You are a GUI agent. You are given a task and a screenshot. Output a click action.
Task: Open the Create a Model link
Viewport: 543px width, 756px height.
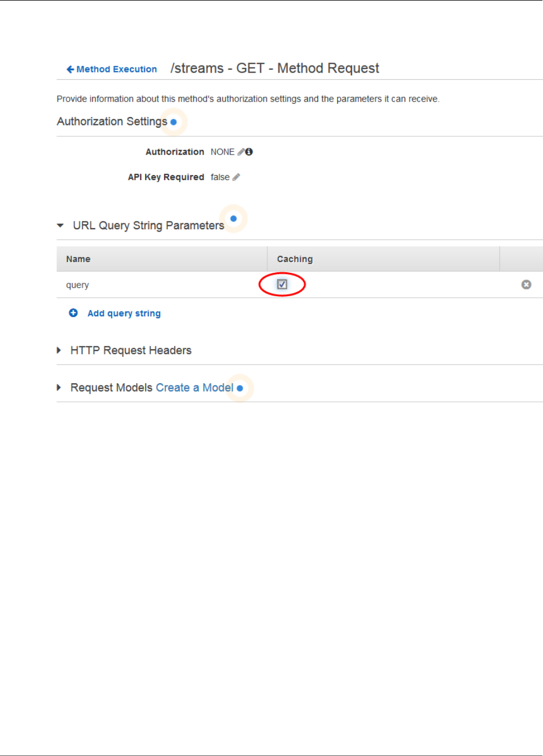(x=194, y=388)
